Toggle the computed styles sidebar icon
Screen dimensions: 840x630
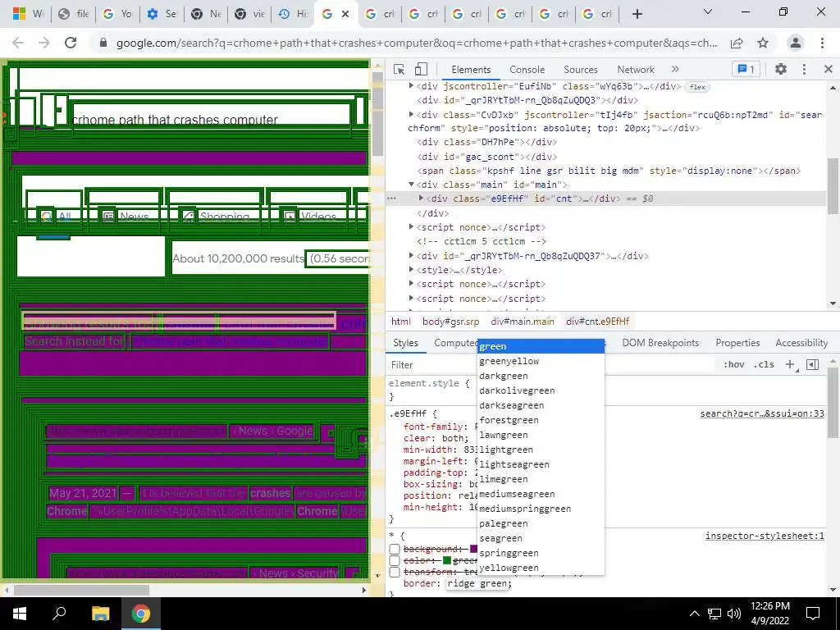coord(813,364)
